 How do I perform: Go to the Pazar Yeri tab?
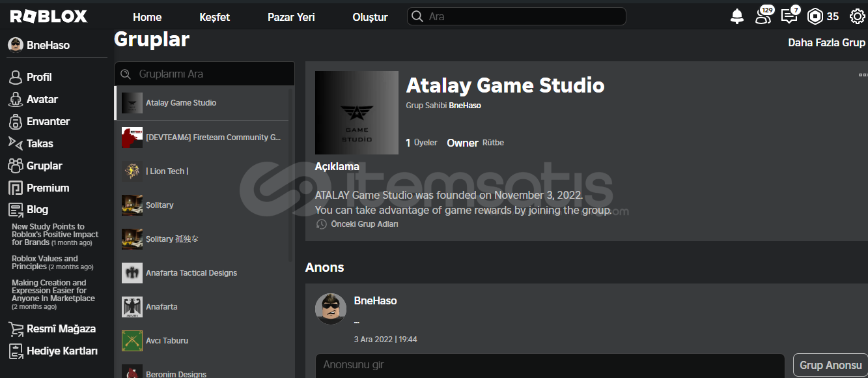click(291, 17)
